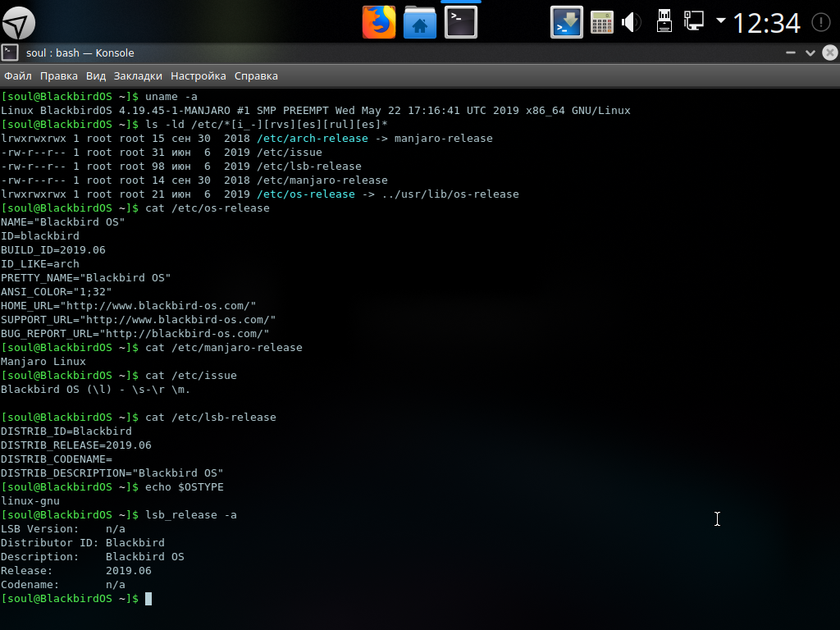Click the "/etc/arch-release" listing entry
The width and height of the screenshot is (840, 630).
pos(313,138)
